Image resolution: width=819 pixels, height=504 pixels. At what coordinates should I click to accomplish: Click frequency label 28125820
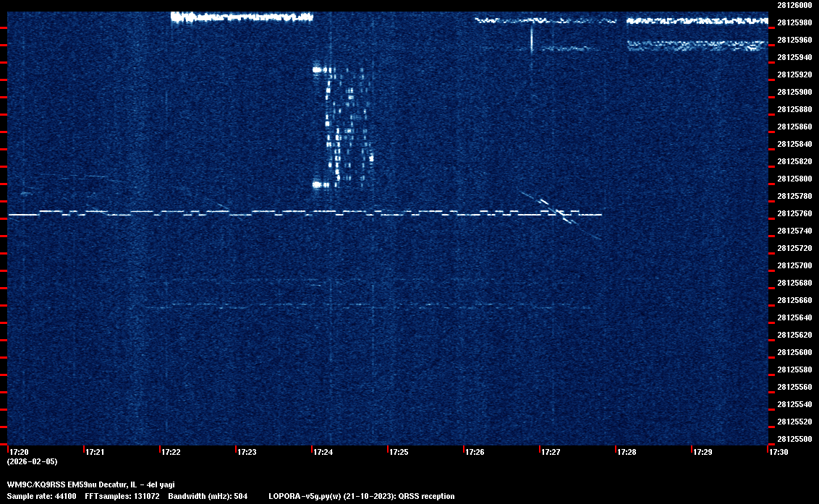[x=794, y=161]
